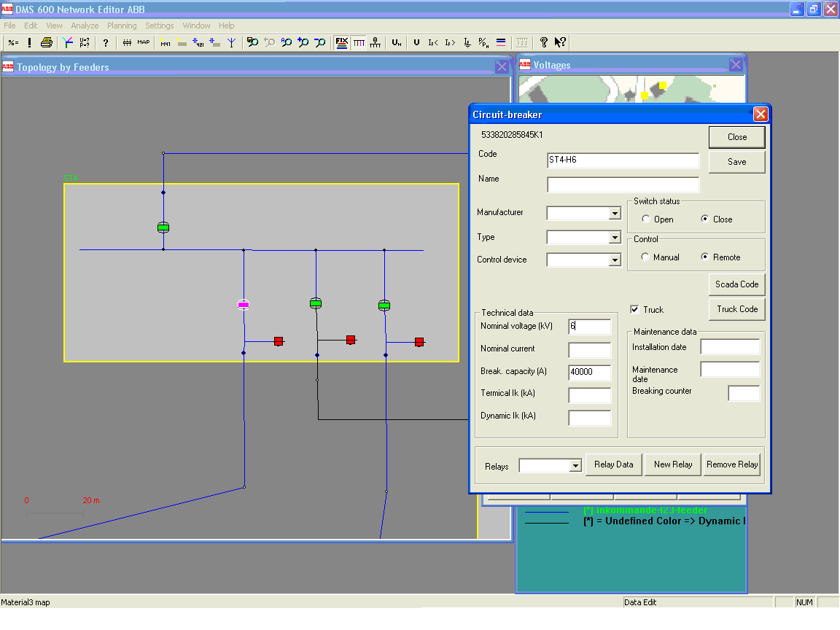This screenshot has height=630, width=840.
Task: Click the 421 toolbar icon
Action: pyautogui.click(x=198, y=42)
